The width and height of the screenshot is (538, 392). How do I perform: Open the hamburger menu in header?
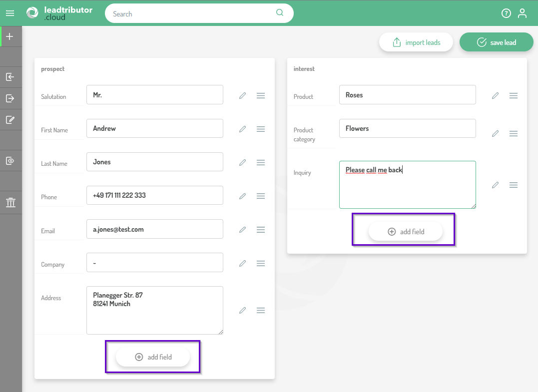pyautogui.click(x=10, y=13)
